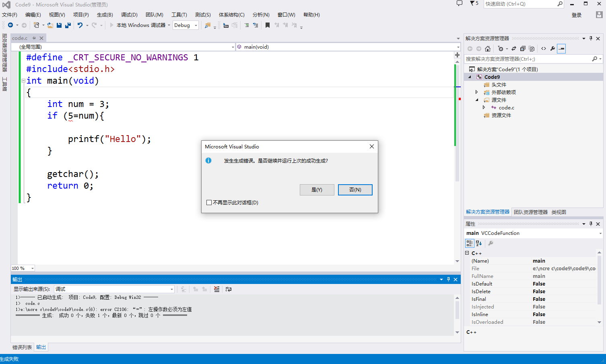Select the 头文件 folder in Solution Explorer
The image size is (606, 364).
pos(499,85)
